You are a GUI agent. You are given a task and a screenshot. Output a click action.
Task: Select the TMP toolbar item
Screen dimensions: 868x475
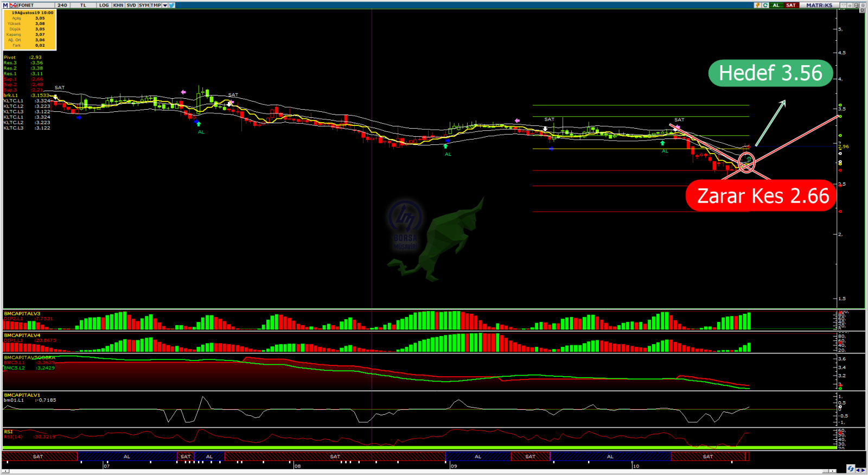coord(156,5)
